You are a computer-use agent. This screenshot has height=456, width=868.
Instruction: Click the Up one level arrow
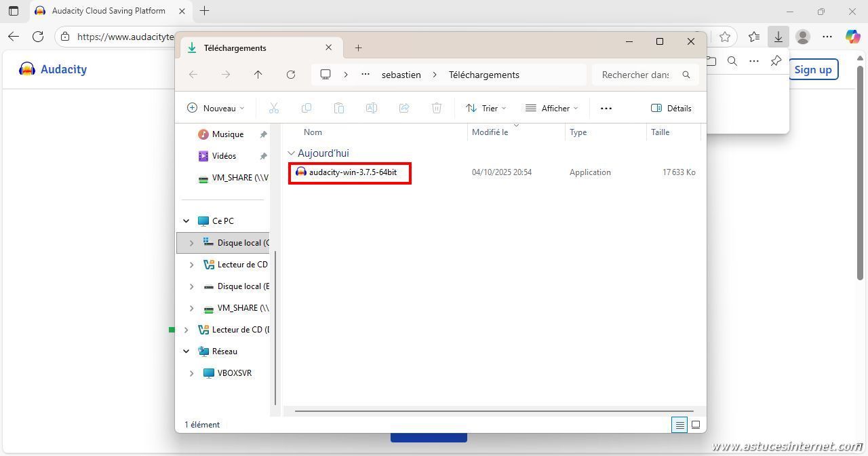click(x=258, y=75)
